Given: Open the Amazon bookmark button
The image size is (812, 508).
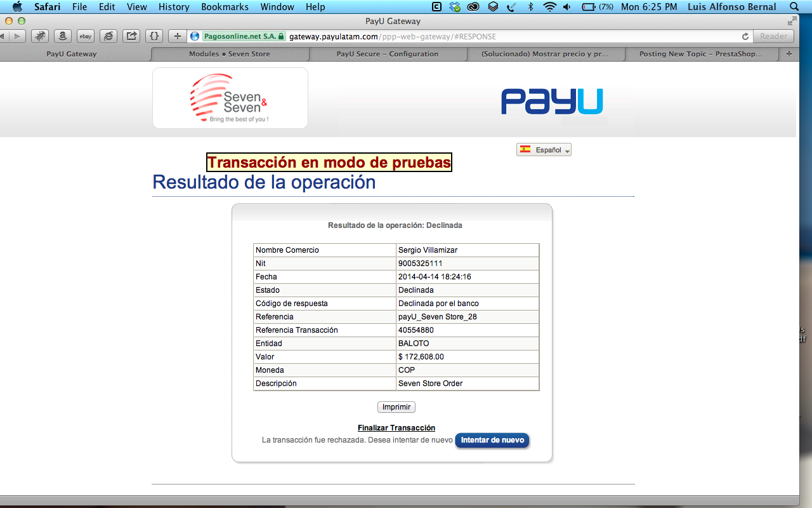Looking at the screenshot, I should (63, 36).
